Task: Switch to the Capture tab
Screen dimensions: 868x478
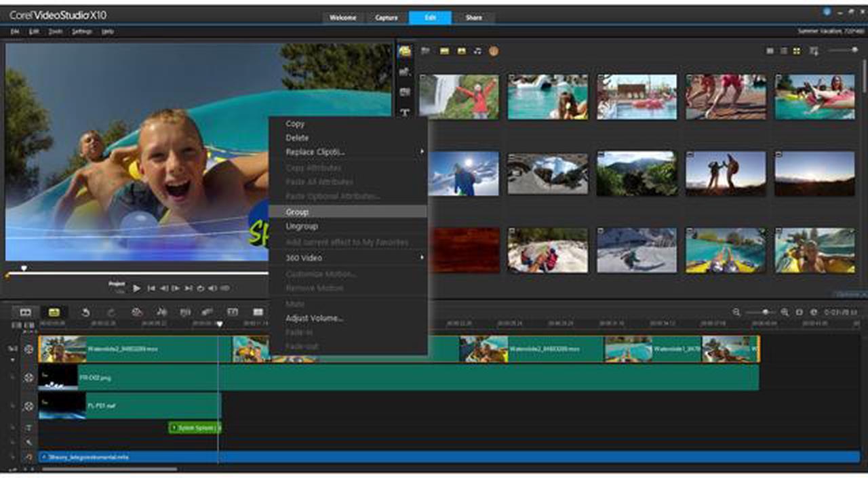Action: [387, 18]
